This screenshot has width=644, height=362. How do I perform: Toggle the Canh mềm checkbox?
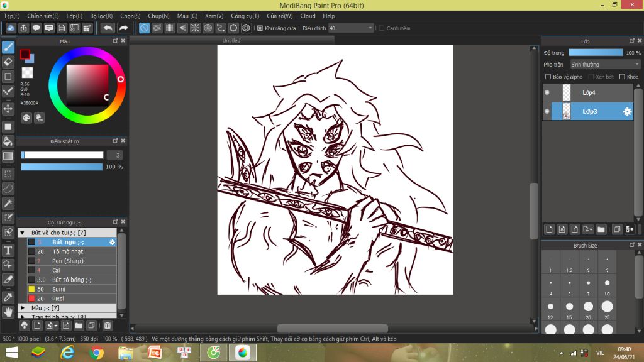[x=382, y=28]
